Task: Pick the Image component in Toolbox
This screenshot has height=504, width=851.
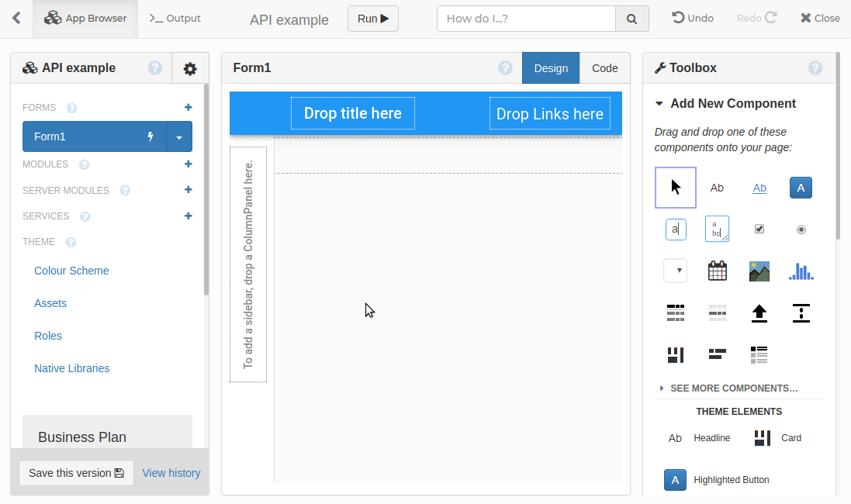Action: pyautogui.click(x=759, y=271)
